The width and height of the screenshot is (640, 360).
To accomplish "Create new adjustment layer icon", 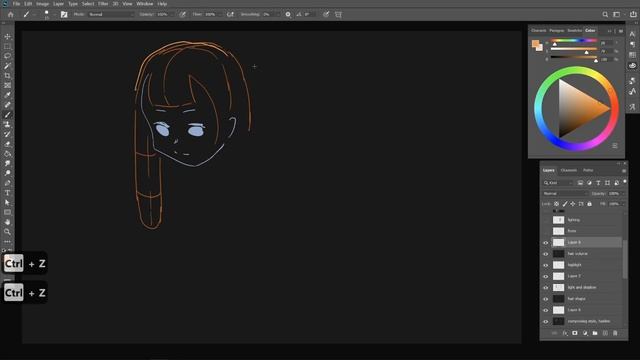I will (585, 333).
